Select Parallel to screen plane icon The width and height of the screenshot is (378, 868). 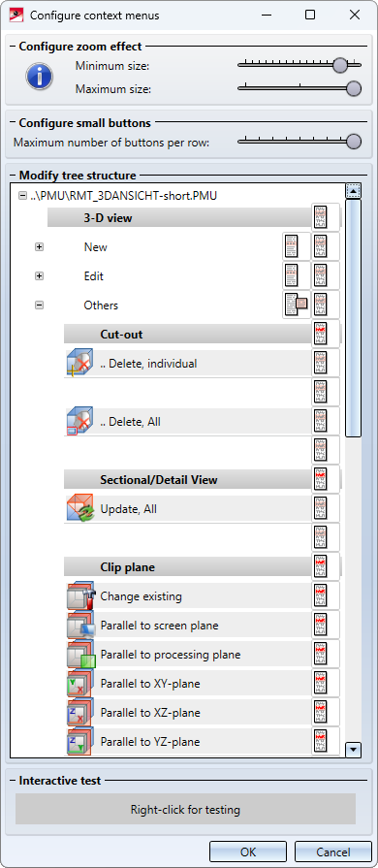point(80,626)
